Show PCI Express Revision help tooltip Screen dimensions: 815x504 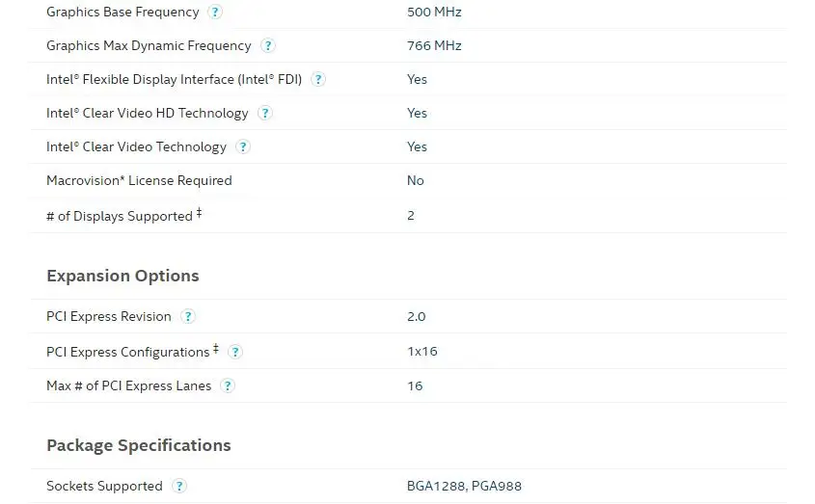(x=188, y=317)
